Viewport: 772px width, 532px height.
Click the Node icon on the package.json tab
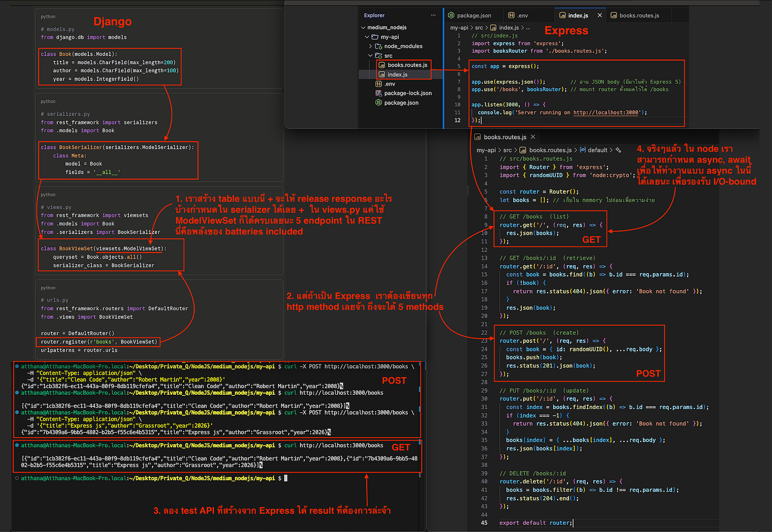pyautogui.click(x=451, y=15)
